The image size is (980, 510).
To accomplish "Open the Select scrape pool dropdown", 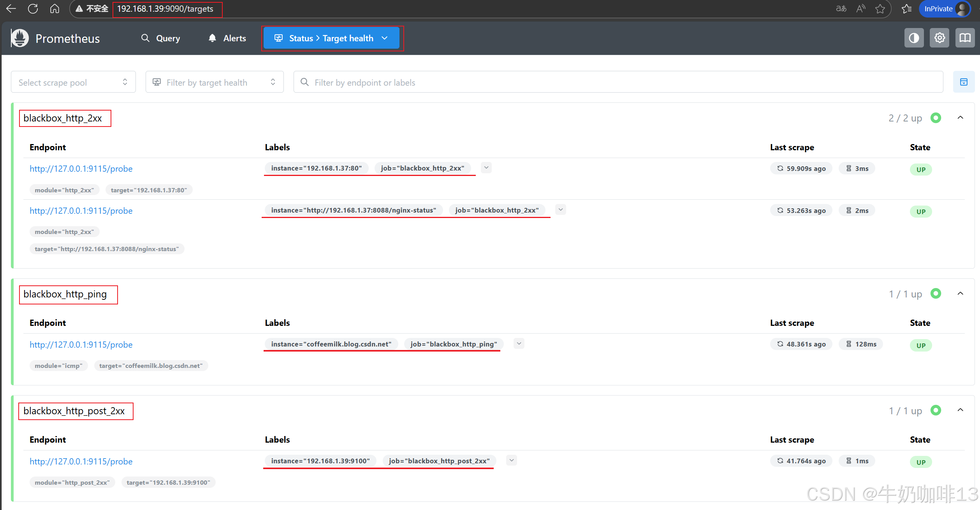I will click(x=73, y=82).
